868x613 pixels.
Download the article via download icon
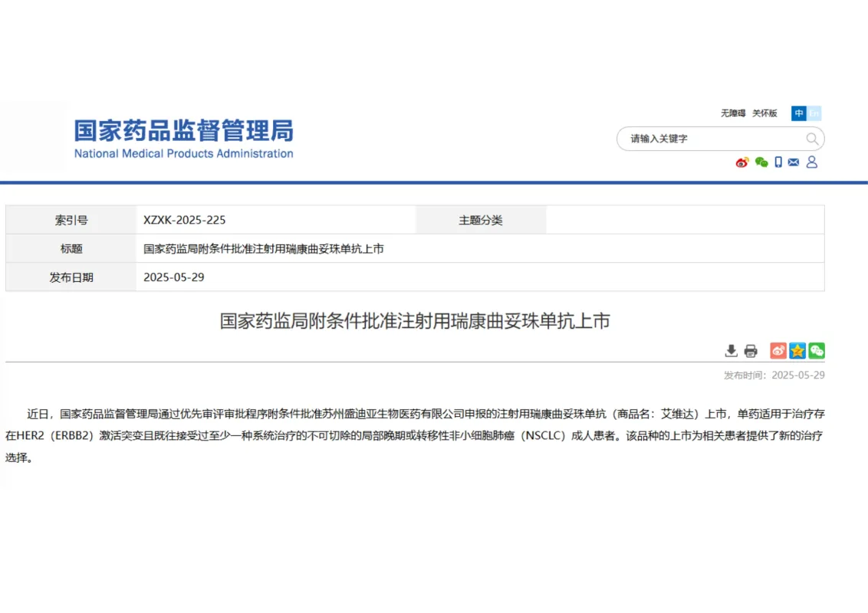[x=731, y=351]
